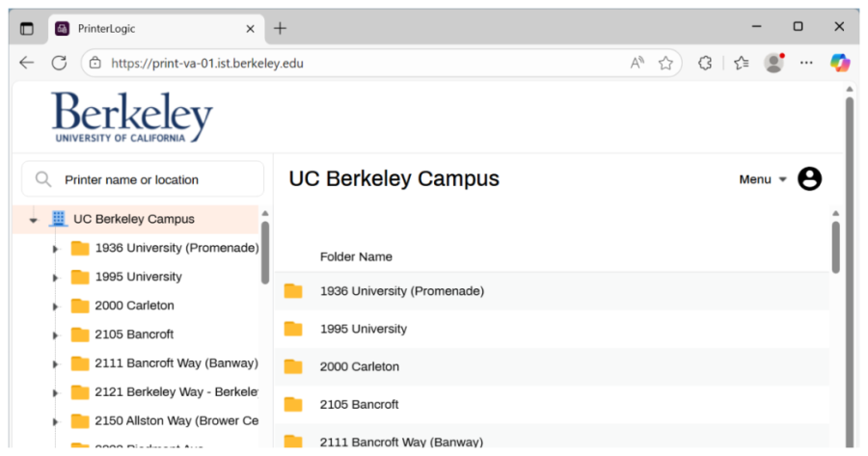
Task: Expand the 1936 University (Promenade) tree node
Action: point(55,249)
